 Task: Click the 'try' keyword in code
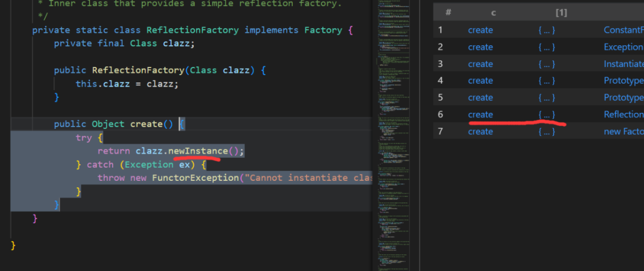(x=83, y=138)
